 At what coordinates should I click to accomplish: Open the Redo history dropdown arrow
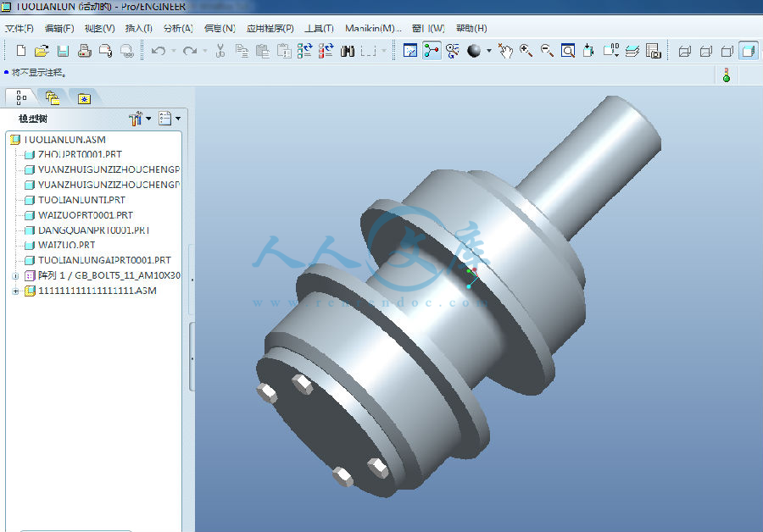[205, 51]
